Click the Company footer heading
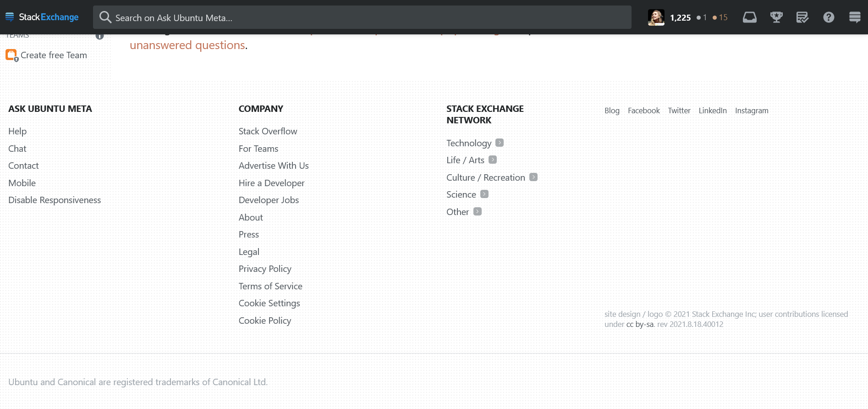This screenshot has width=868, height=409. [261, 109]
